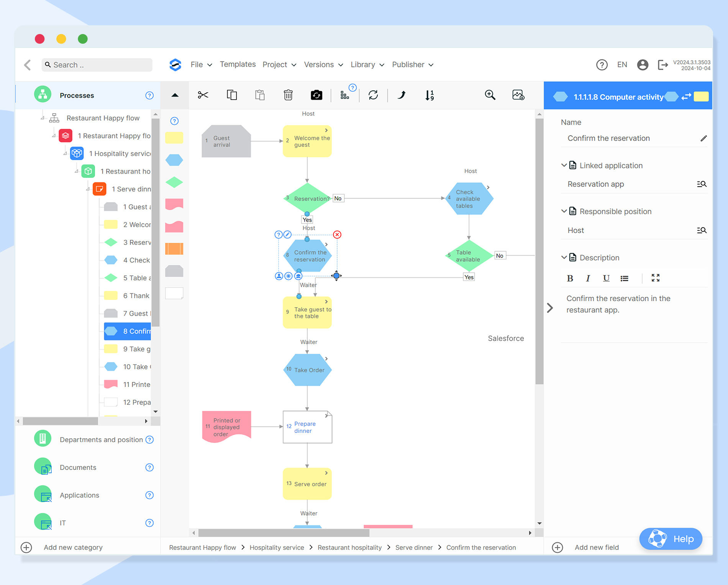The width and height of the screenshot is (728, 585).
Task: Click 'Serve dinner' in the breadcrumb trail
Action: 414,547
